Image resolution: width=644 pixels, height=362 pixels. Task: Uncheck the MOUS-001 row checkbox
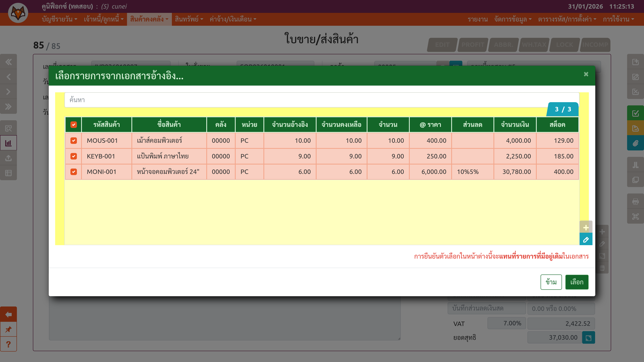[x=73, y=141]
